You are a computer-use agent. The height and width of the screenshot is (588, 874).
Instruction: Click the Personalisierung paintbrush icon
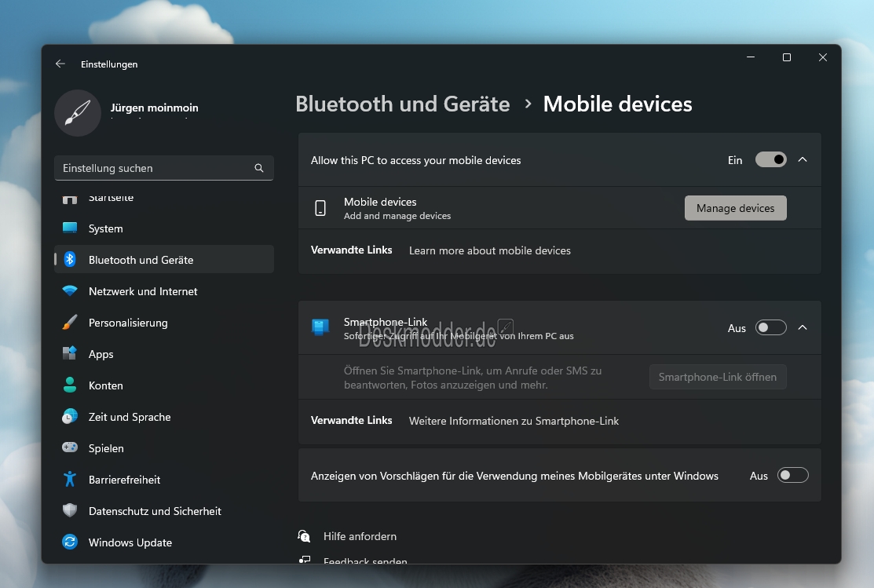click(x=70, y=323)
